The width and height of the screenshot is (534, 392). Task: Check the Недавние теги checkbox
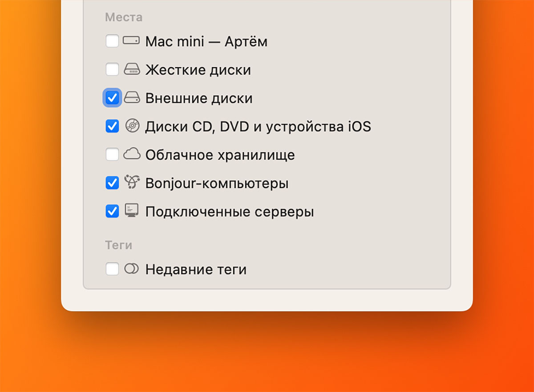pos(112,269)
